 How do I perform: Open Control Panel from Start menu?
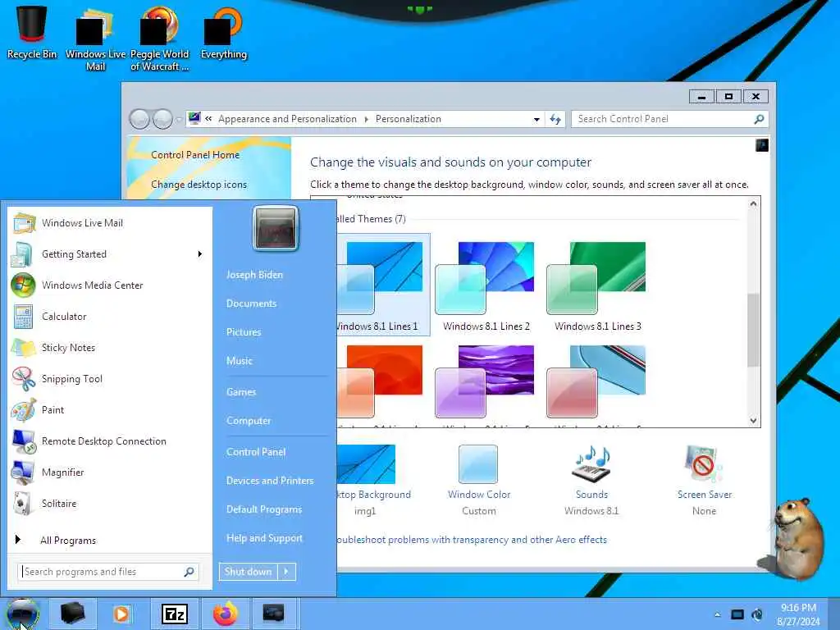[256, 452]
